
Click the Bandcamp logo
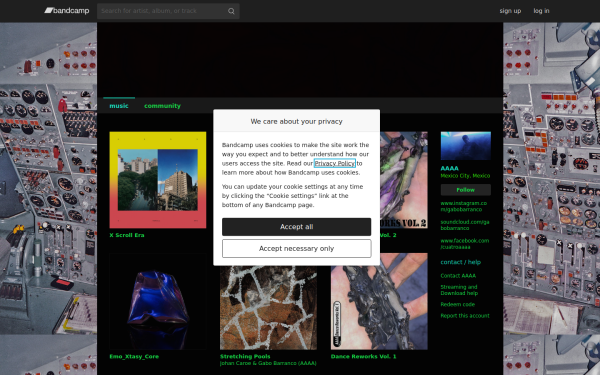[x=67, y=11]
